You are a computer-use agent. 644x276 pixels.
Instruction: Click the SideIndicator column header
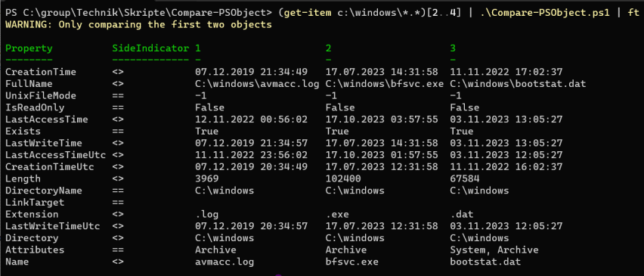[x=150, y=48]
